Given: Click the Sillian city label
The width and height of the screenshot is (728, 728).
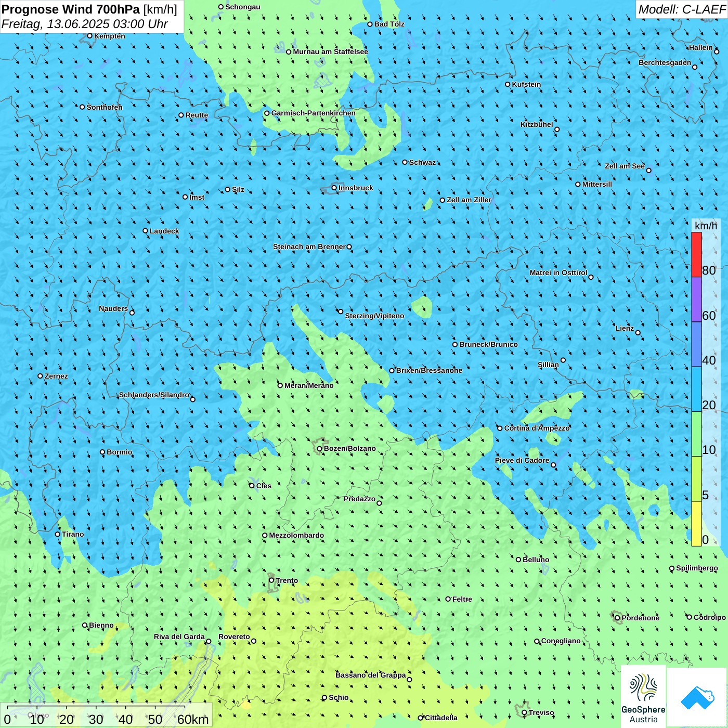Looking at the screenshot, I should click(548, 365).
